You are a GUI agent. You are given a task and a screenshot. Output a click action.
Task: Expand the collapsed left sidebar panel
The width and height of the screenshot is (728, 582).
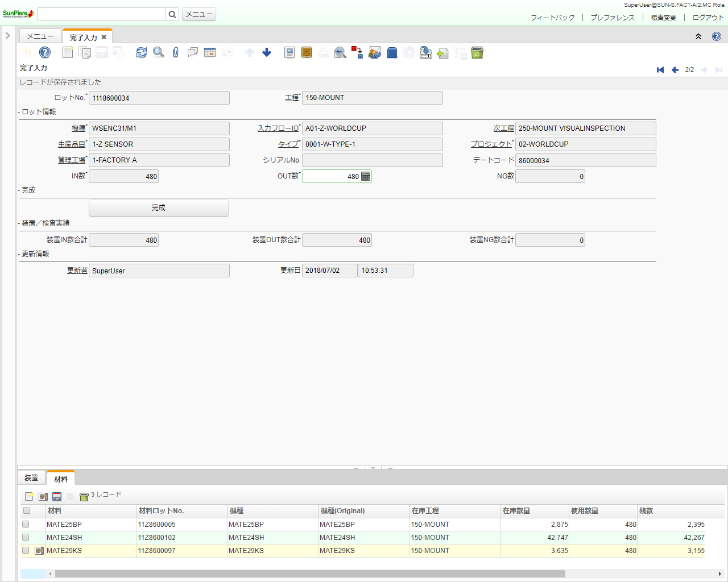pos(7,35)
